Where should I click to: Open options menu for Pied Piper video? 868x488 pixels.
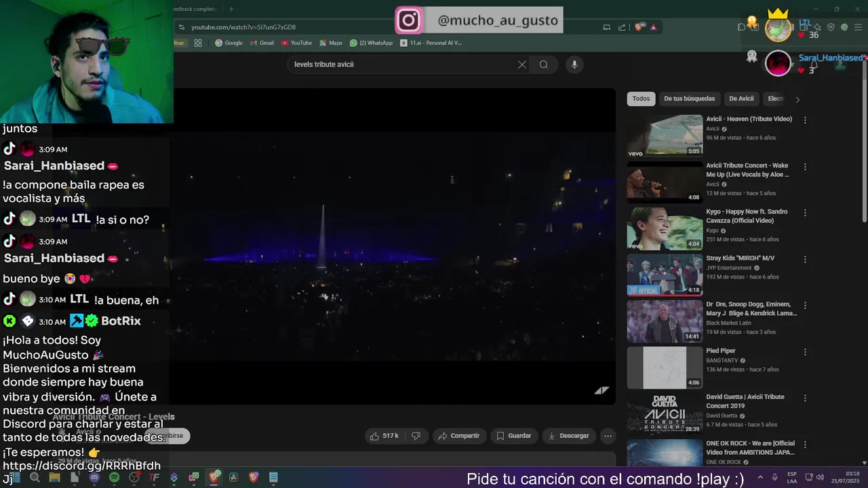(x=805, y=352)
